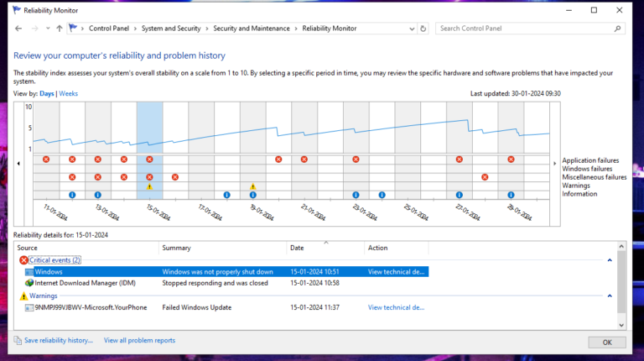Open the address bar previous locations dropdown
This screenshot has height=361, width=644.
tap(412, 29)
